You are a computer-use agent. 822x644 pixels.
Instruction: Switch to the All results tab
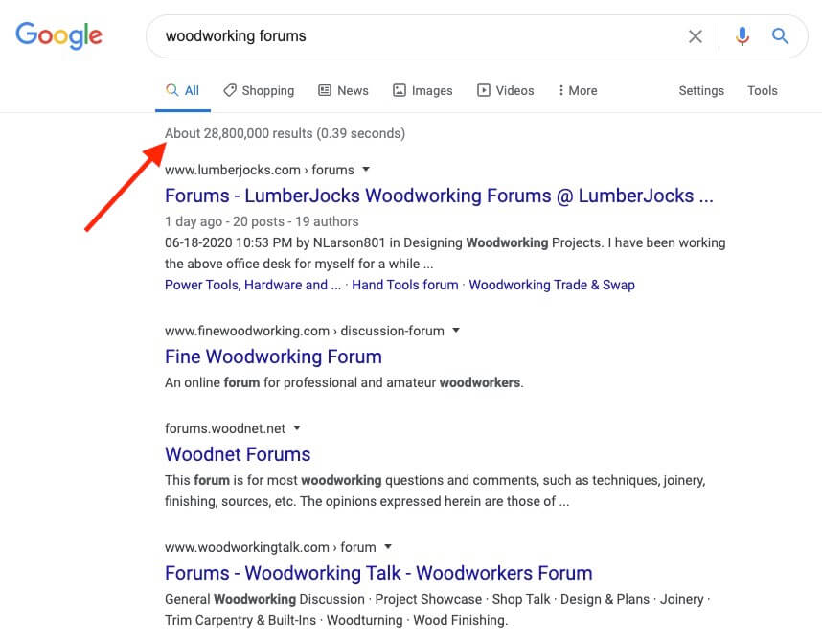pyautogui.click(x=182, y=90)
